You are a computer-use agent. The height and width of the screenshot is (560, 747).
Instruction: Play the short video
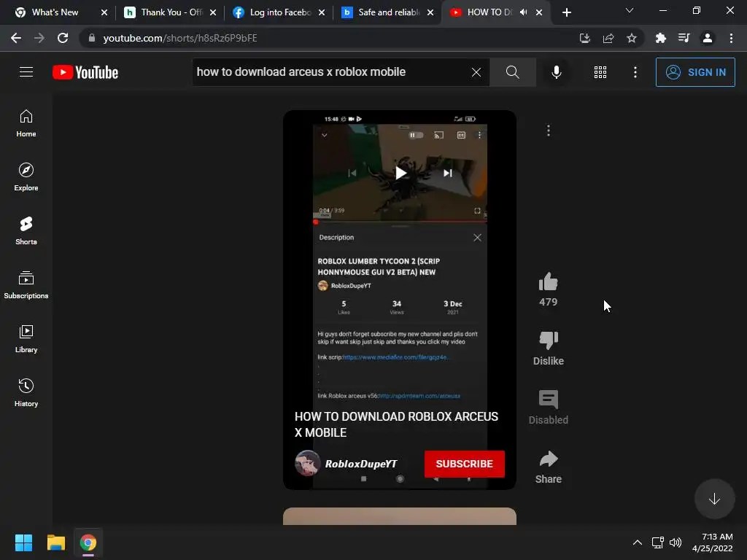coord(400,173)
